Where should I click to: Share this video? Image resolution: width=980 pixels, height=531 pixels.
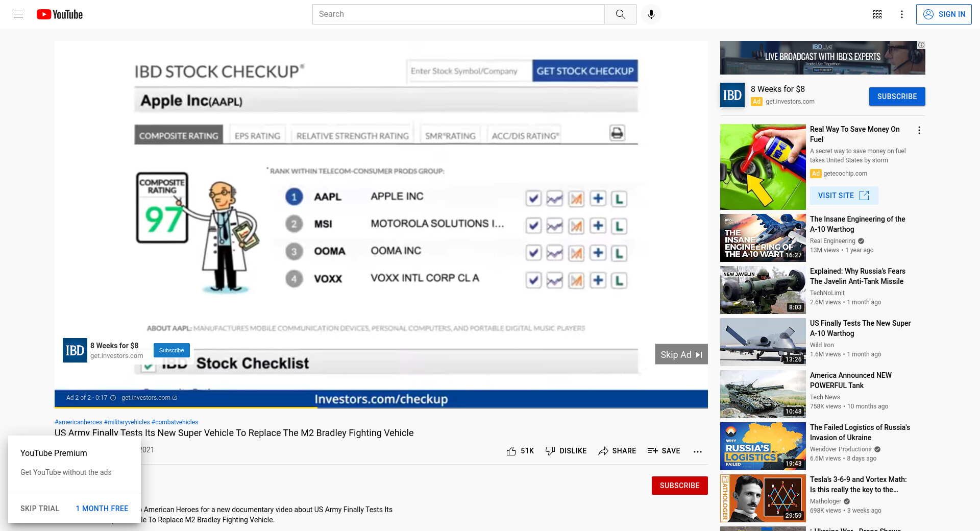[617, 451]
